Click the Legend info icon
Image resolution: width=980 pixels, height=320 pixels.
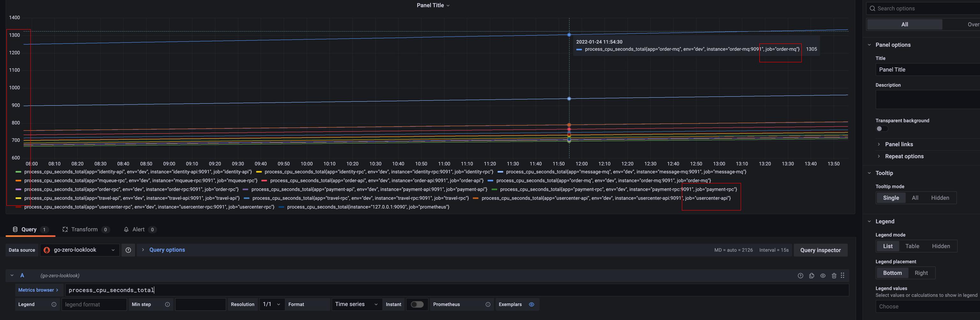point(54,304)
